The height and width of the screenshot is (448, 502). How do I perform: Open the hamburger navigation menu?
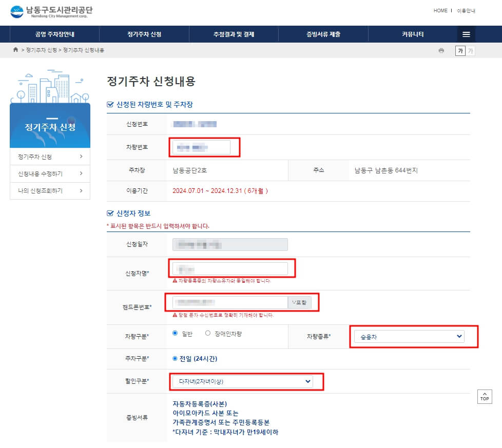pyautogui.click(x=466, y=34)
